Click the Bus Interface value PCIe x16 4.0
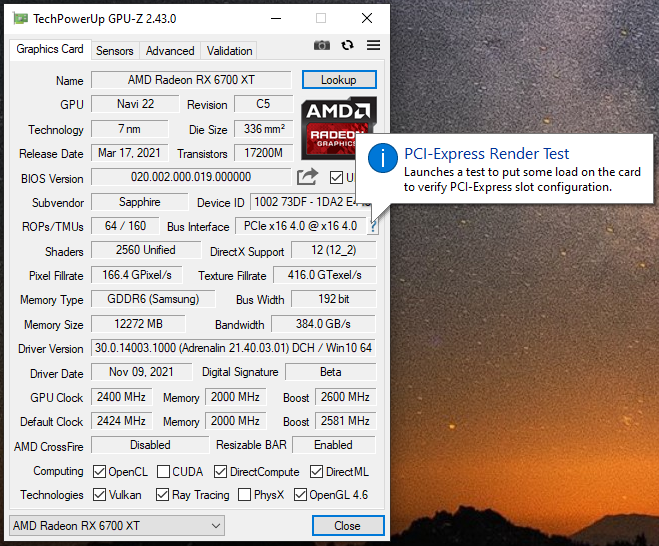The width and height of the screenshot is (659, 546). (x=300, y=226)
